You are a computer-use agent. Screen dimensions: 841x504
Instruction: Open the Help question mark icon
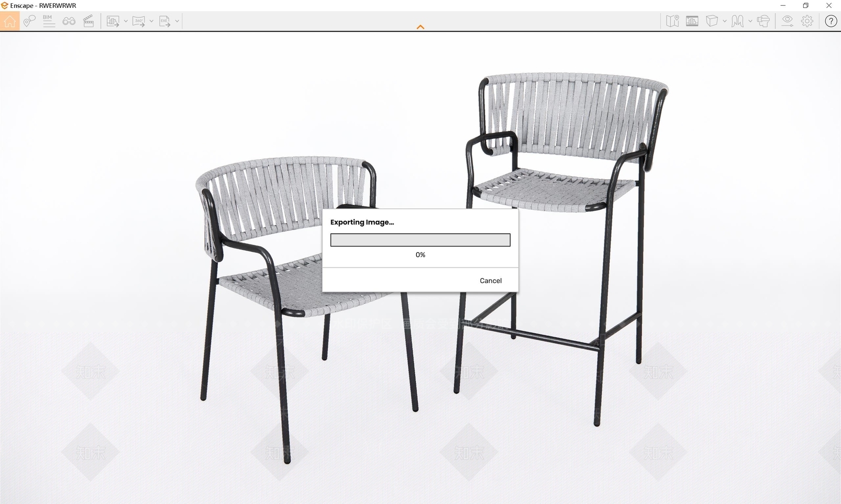pyautogui.click(x=831, y=21)
